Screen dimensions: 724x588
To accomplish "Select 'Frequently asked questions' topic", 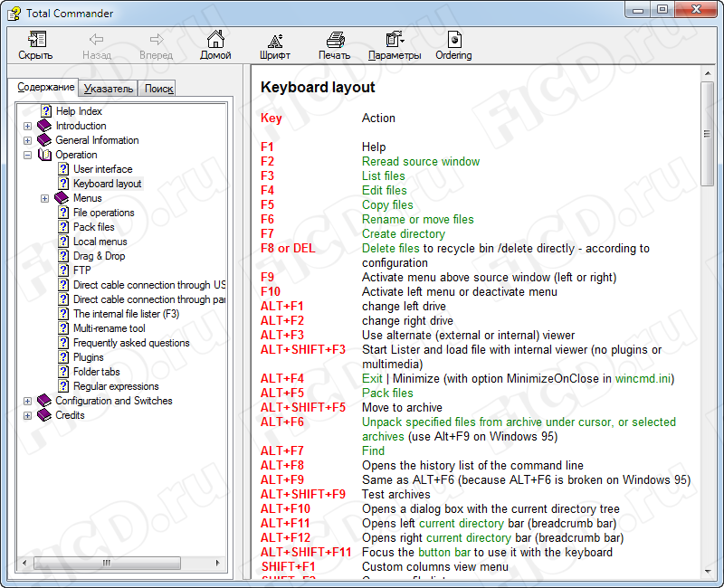I will (131, 343).
